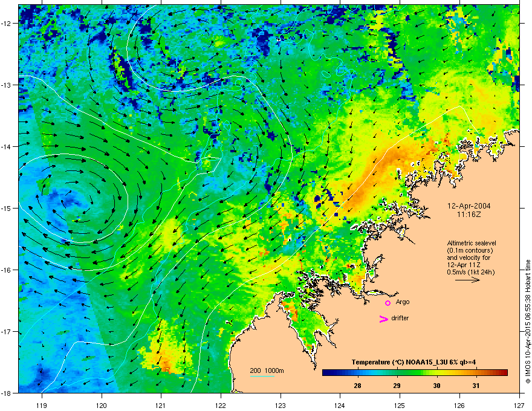
Task: Click the magenta Argo circle legend marker
Action: (x=388, y=303)
